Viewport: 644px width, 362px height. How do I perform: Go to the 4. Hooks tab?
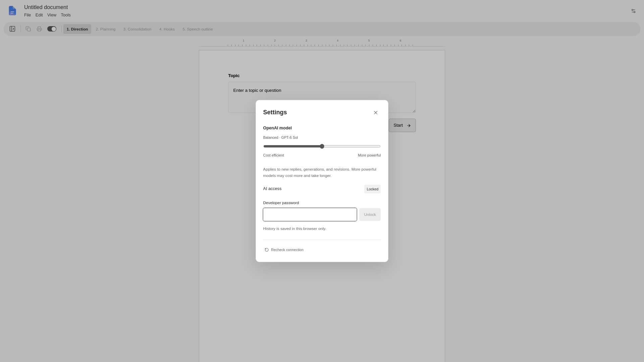tap(167, 29)
